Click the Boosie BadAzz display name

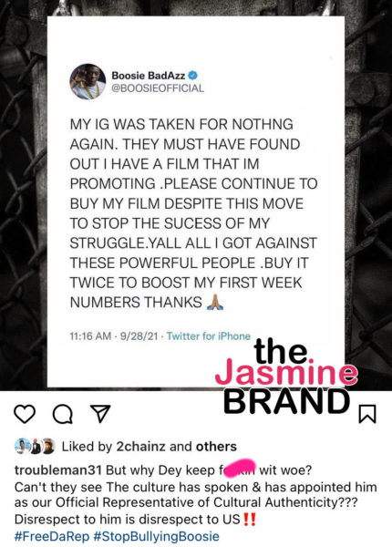pyautogui.click(x=149, y=75)
